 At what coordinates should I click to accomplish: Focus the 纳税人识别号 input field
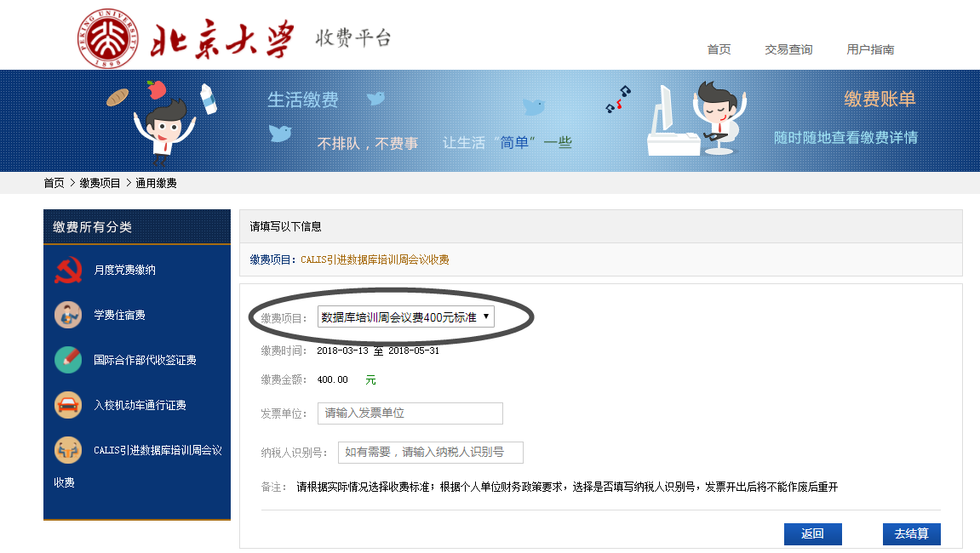pyautogui.click(x=431, y=453)
